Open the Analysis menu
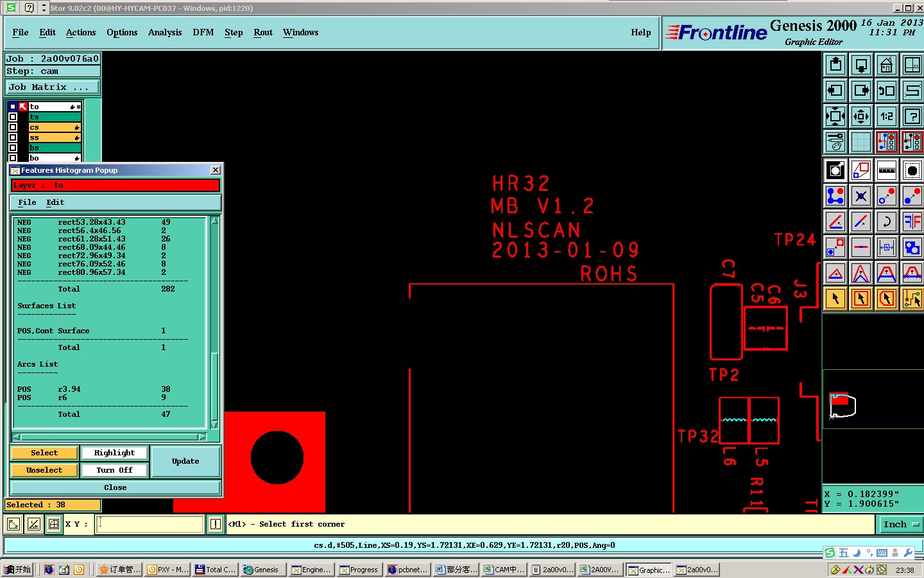The width and height of the screenshot is (924, 578). click(x=165, y=32)
